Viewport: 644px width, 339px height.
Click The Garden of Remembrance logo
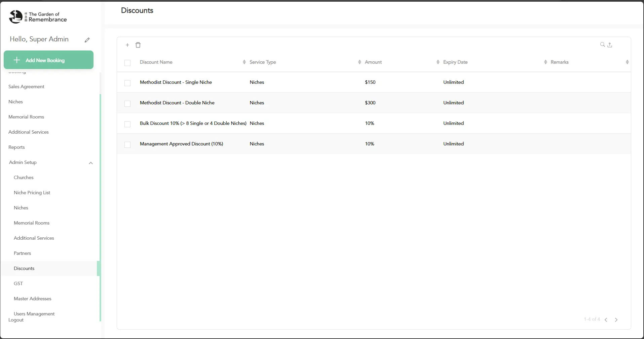point(38,17)
